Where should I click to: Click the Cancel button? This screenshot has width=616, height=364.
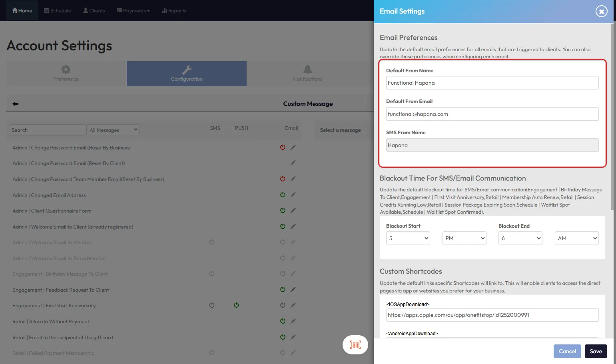click(x=567, y=351)
